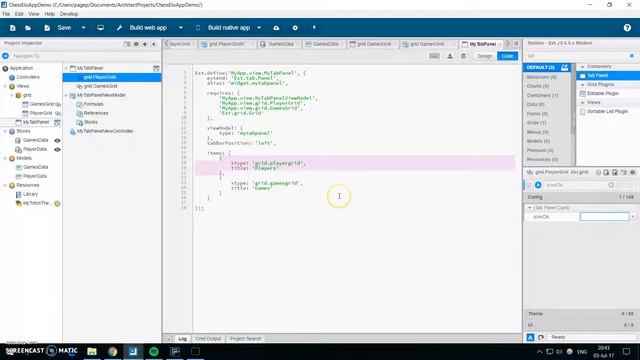Click the Build web app wrench icon
This screenshot has width=640, height=360.
point(119,28)
